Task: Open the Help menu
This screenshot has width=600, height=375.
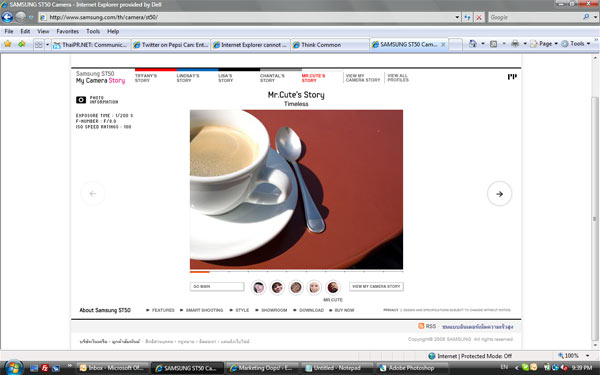Action: coord(113,31)
